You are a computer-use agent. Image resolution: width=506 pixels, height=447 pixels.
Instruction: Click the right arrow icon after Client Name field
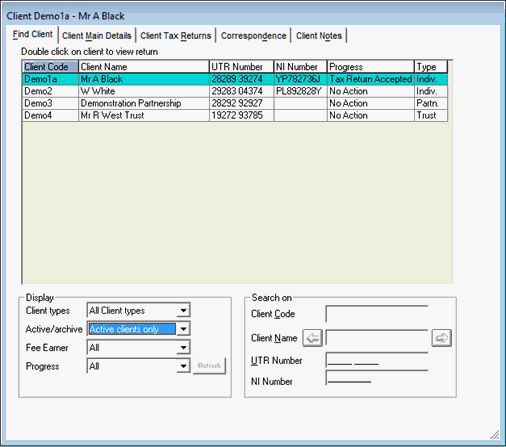[442, 338]
